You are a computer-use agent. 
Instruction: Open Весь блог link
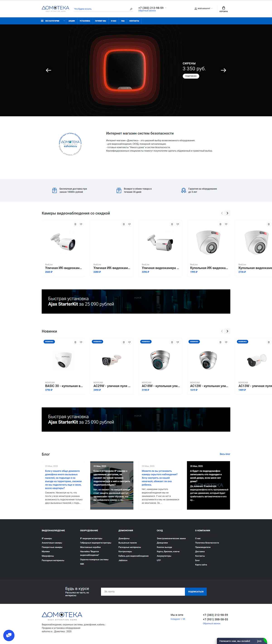tap(225, 454)
